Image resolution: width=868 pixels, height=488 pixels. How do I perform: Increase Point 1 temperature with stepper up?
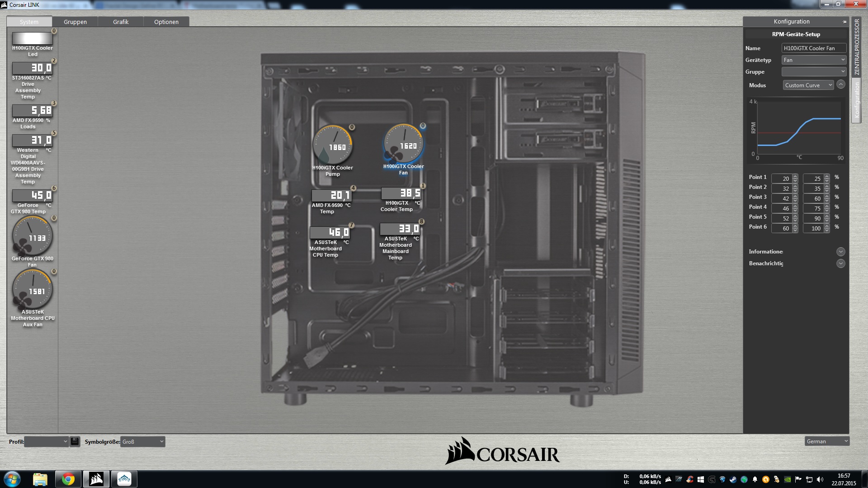[795, 176]
